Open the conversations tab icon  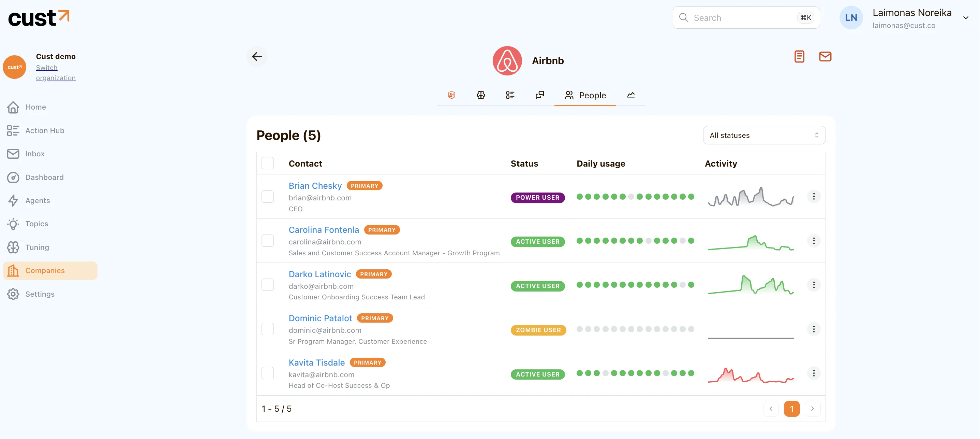pos(539,95)
